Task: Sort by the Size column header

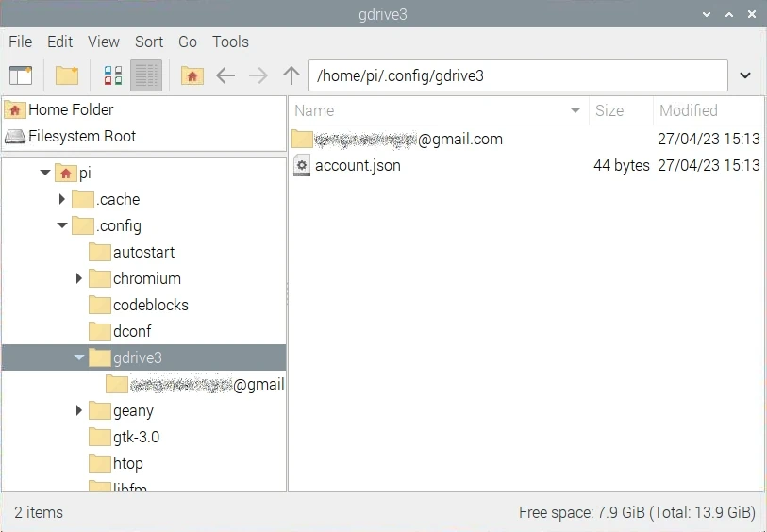Action: [x=621, y=110]
